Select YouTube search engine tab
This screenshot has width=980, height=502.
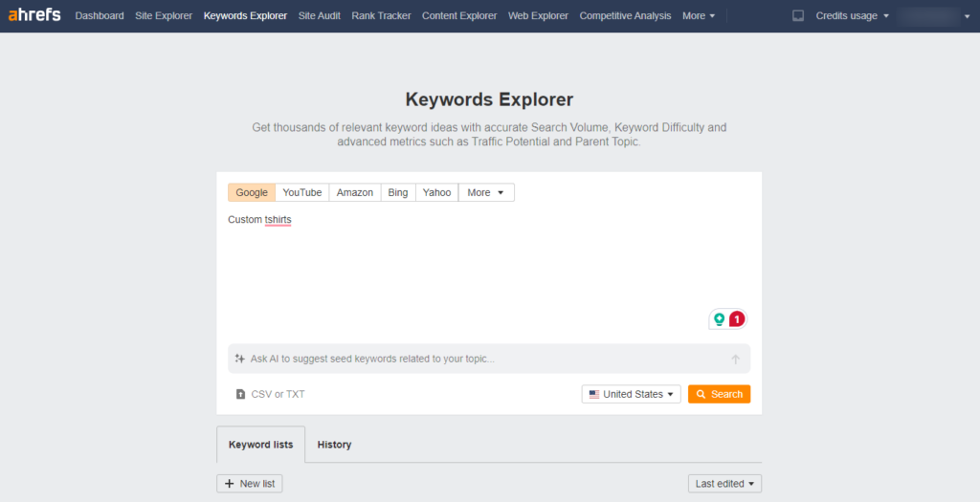302,192
